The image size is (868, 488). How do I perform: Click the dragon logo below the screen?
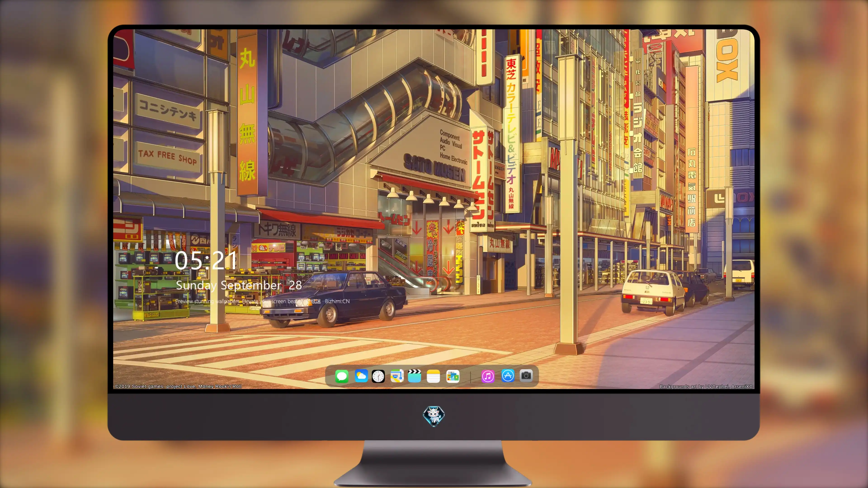(x=434, y=416)
